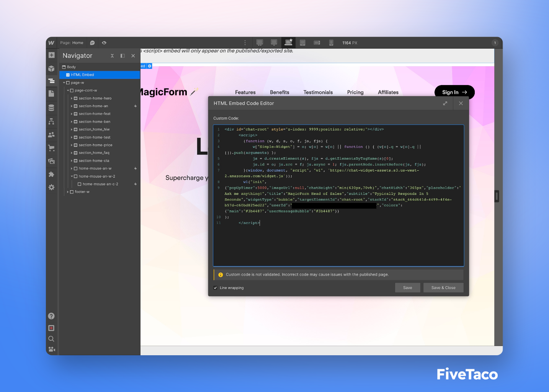Select home-mouse-an-c-2 layer
This screenshot has width=549, height=392.
click(x=100, y=184)
